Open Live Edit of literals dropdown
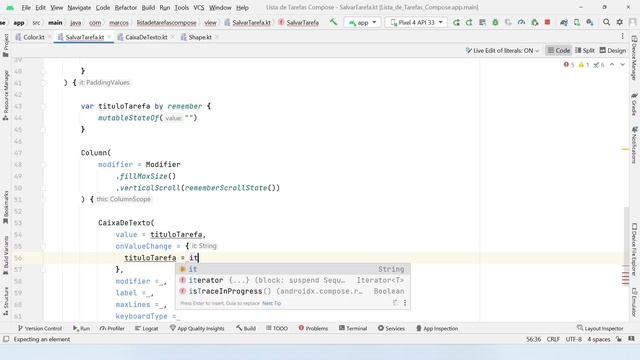The image size is (640, 360). tap(502, 51)
